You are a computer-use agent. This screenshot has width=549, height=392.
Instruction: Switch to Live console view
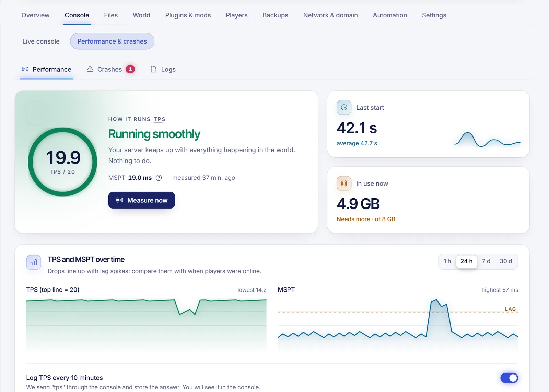(x=41, y=41)
